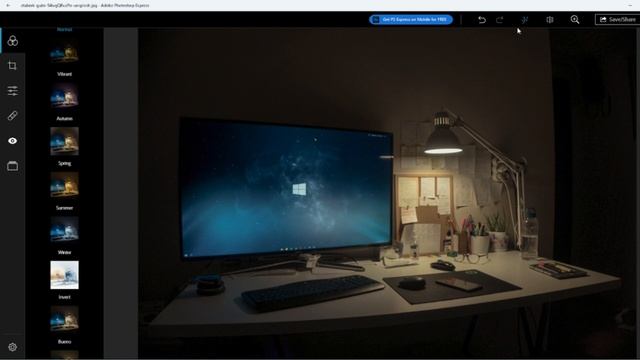This screenshot has width=640, height=360.
Task: Click the desk photo on the canvas
Action: 386,193
